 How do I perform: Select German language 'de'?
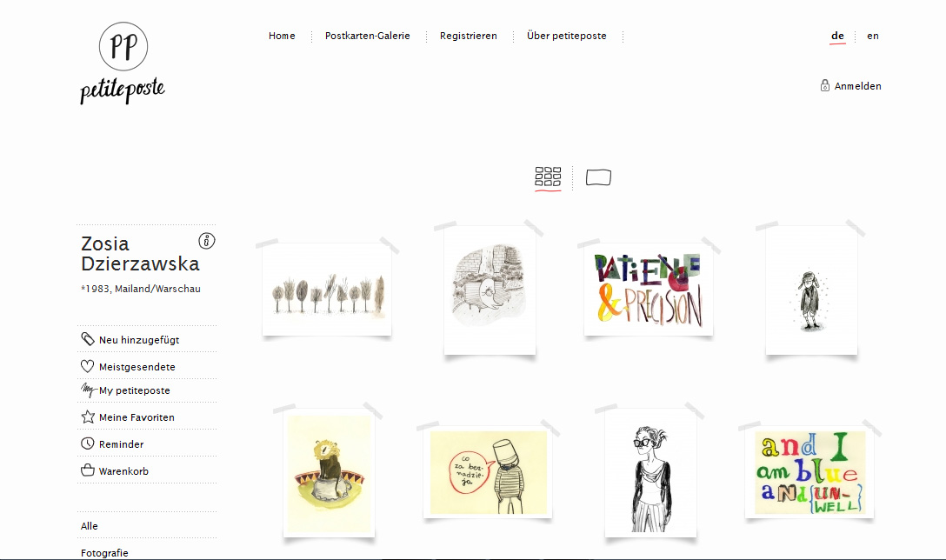point(837,36)
